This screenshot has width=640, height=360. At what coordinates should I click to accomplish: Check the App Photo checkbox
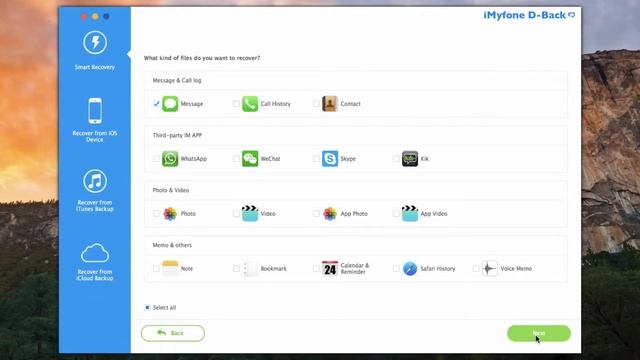point(316,213)
